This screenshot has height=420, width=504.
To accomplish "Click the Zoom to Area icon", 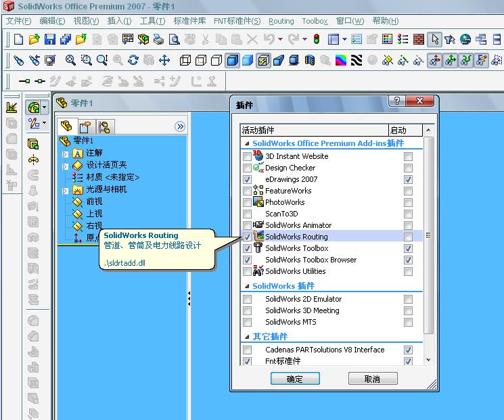I will [86, 60].
